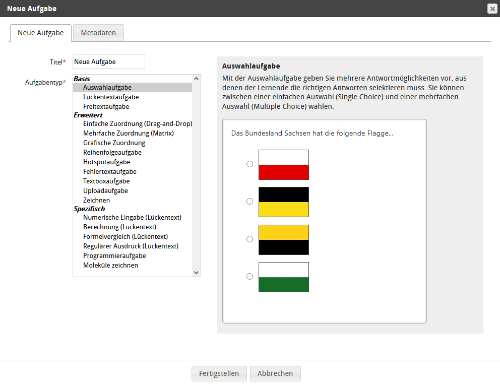Choose Regulärer Ausdruck (Lückentext)

(131, 246)
